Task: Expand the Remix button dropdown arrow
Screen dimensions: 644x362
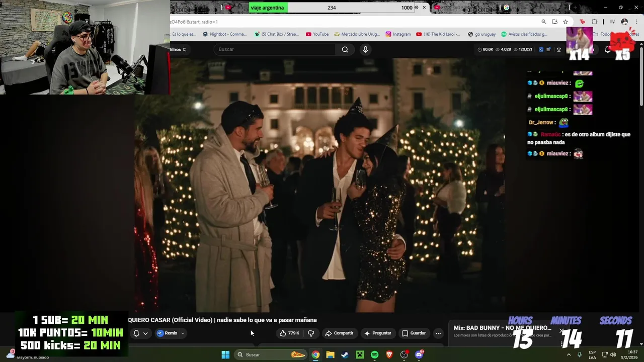Action: tap(183, 333)
